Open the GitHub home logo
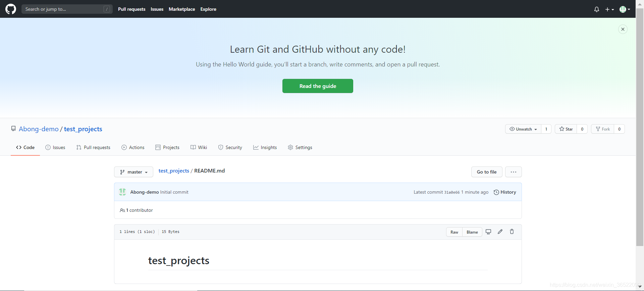 point(11,9)
